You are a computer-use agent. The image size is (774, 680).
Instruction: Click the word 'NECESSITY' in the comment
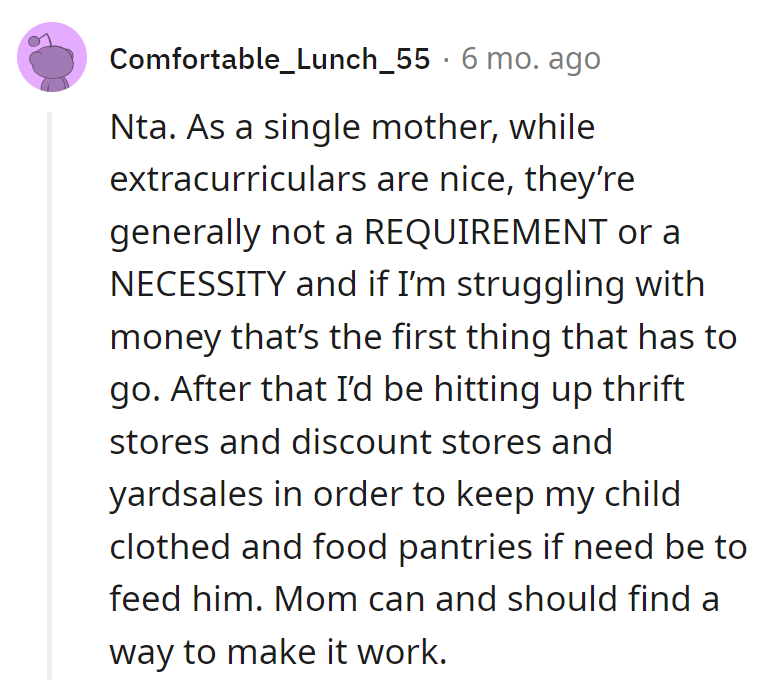point(197,285)
